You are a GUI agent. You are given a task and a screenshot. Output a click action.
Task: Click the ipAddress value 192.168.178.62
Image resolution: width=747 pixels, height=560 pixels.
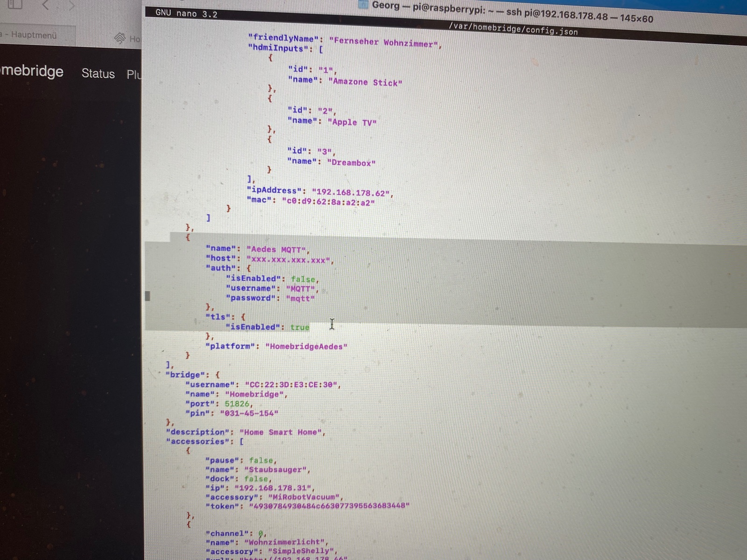(352, 192)
